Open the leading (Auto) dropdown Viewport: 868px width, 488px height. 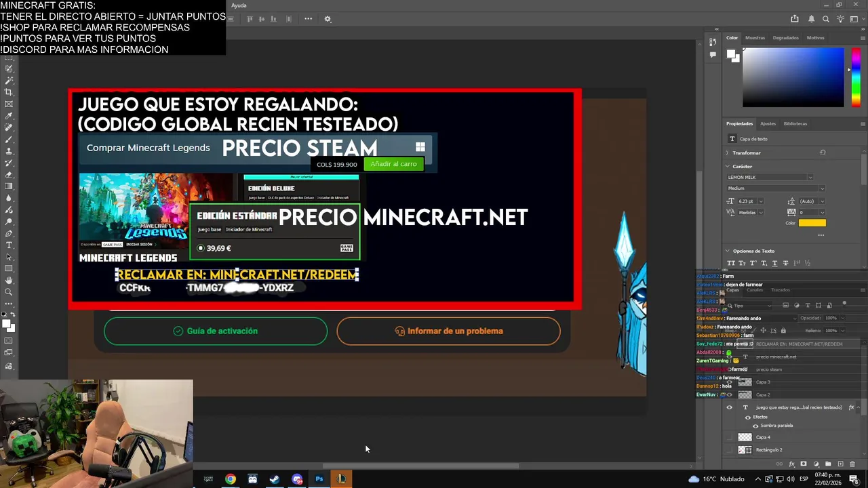tap(821, 201)
